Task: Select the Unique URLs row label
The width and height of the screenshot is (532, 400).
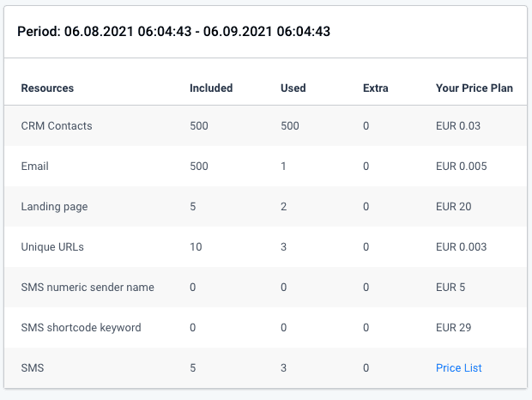Action: (x=52, y=247)
